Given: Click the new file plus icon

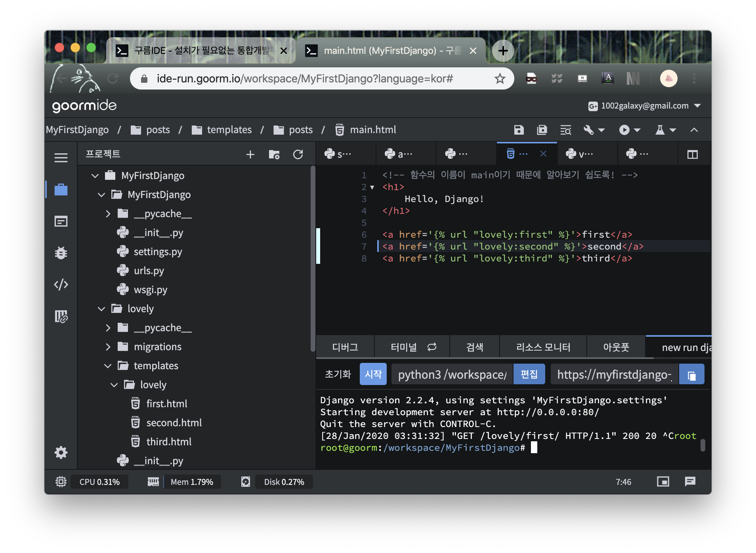Looking at the screenshot, I should click(250, 154).
